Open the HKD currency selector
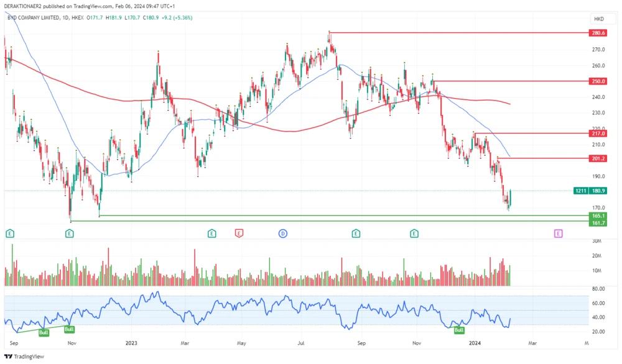The height and width of the screenshot is (364, 622). point(599,19)
